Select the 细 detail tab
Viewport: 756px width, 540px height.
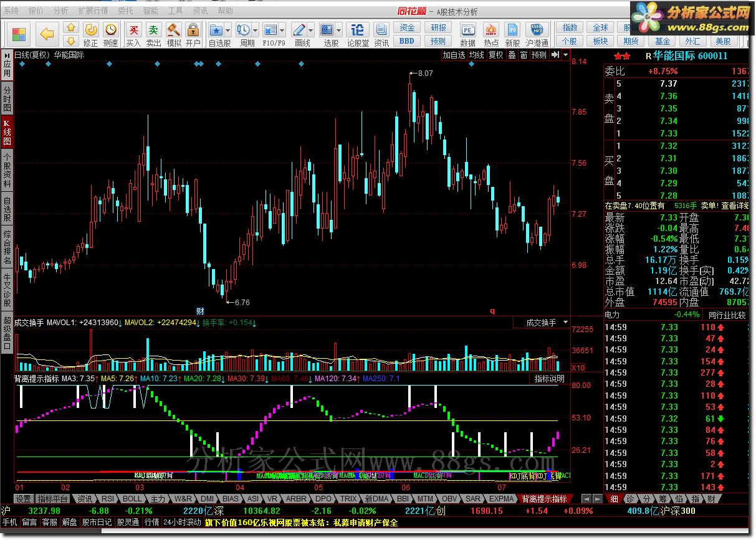point(614,499)
